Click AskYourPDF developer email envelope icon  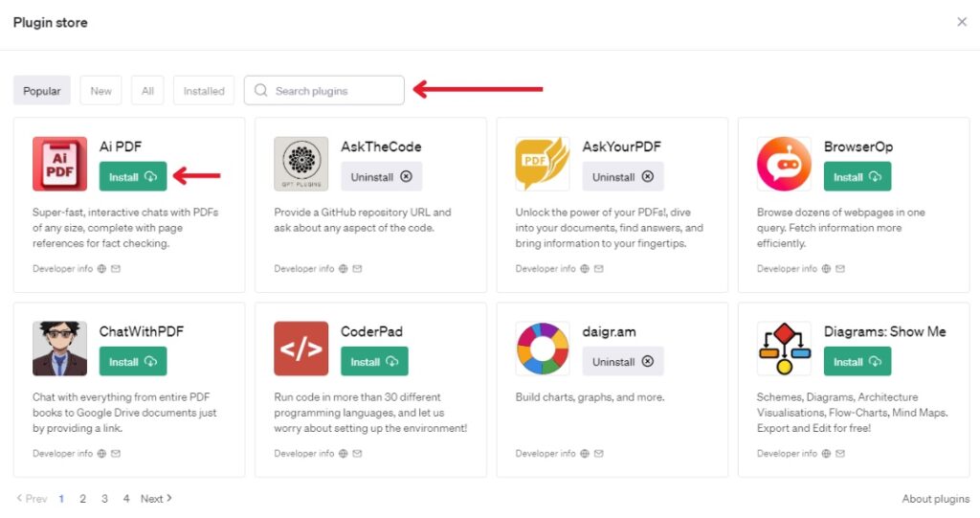pos(599,269)
